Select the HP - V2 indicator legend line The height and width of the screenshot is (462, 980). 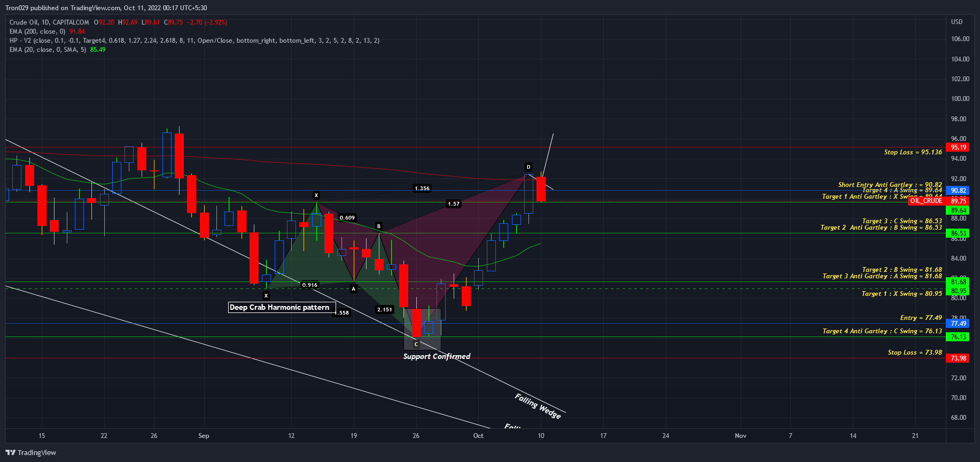(x=195, y=41)
